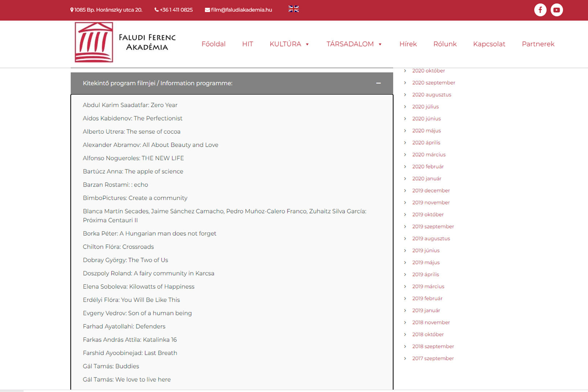Expand the TÁRSADALOM dropdown menu

(x=354, y=44)
